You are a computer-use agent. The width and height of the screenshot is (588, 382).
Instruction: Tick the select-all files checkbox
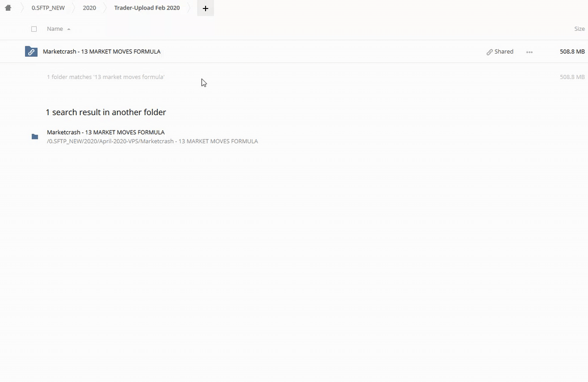click(34, 29)
